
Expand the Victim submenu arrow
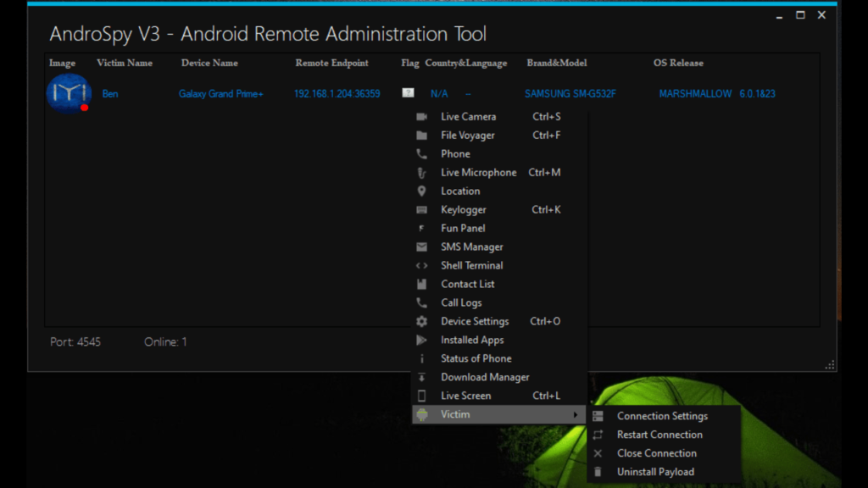[x=576, y=414]
